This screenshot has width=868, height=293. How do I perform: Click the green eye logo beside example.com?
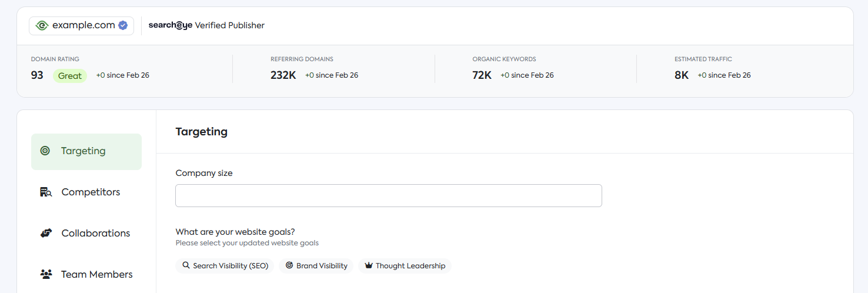tap(42, 25)
